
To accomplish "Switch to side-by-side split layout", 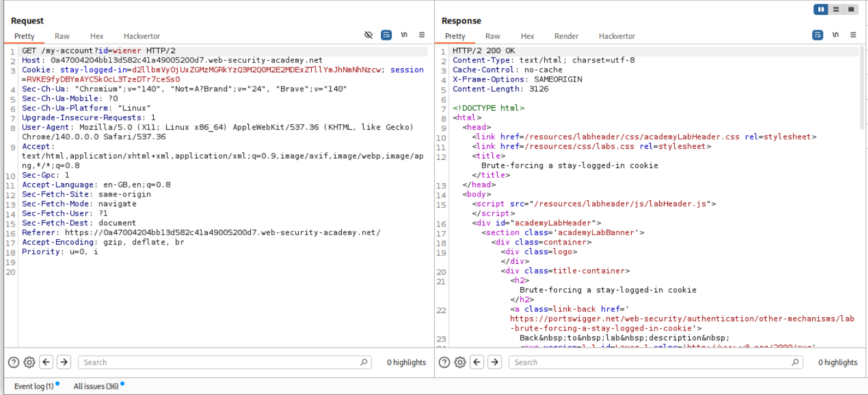I will tap(821, 9).
